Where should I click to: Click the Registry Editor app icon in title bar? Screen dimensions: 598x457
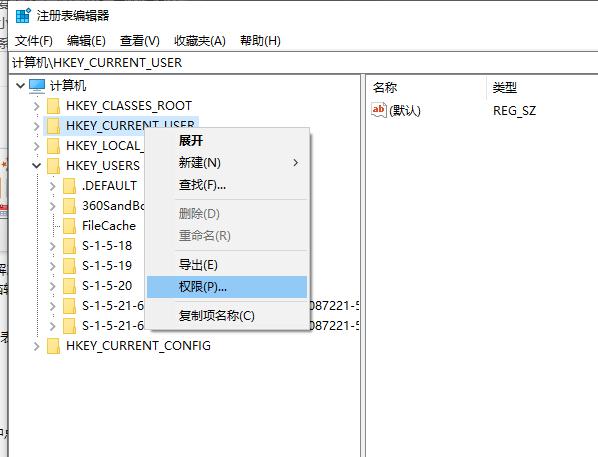(x=23, y=15)
